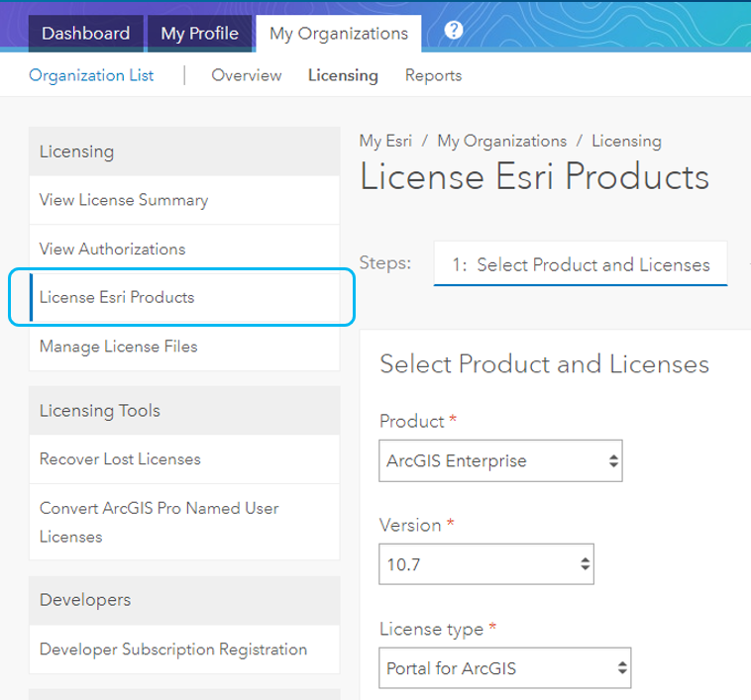Open the Product dropdown showing ArcGIS Enterprise

(x=500, y=460)
